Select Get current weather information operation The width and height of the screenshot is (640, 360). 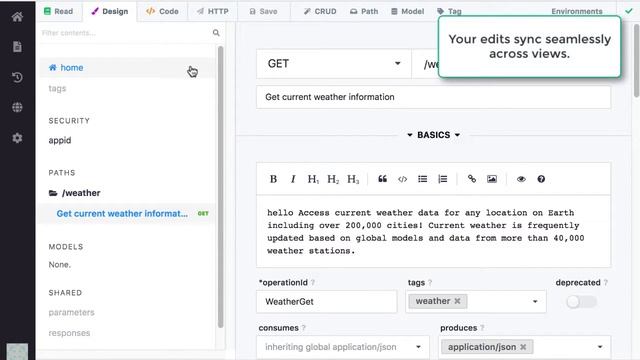coord(127,213)
